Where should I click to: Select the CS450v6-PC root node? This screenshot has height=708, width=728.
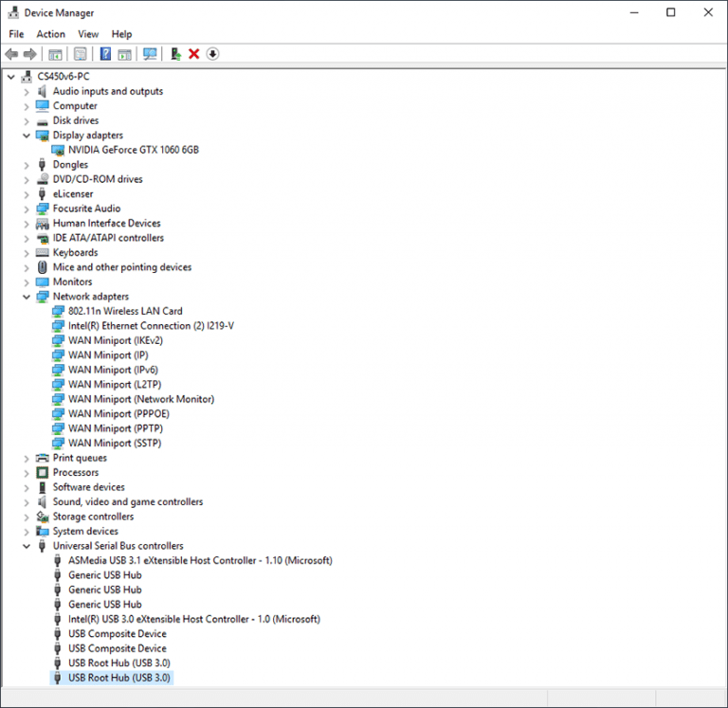[x=64, y=77]
